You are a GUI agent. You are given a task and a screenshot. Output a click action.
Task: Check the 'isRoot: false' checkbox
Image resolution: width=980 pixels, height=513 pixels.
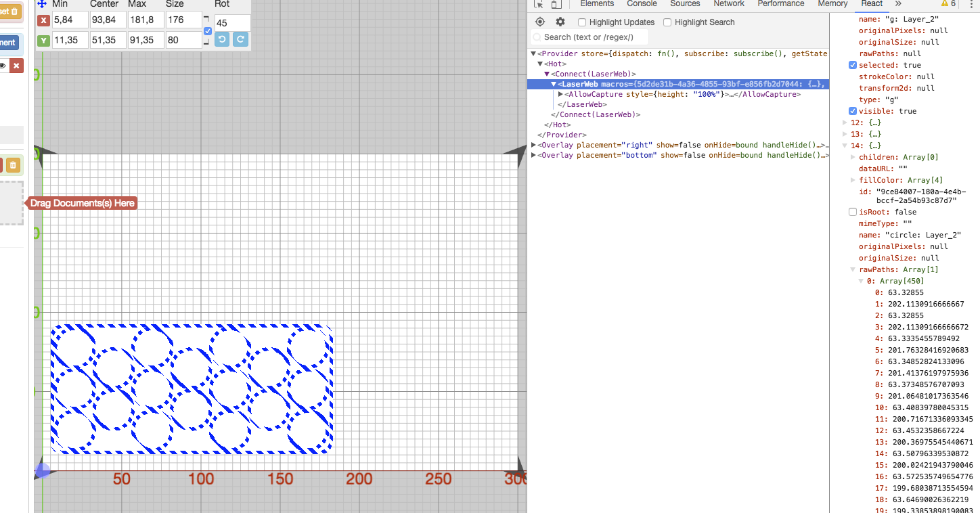pos(853,212)
